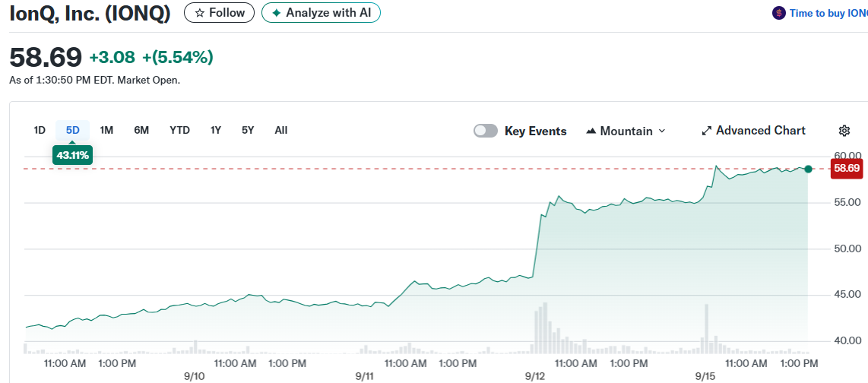Click the 9/15 date label
This screenshot has height=383, width=868.
tap(706, 376)
